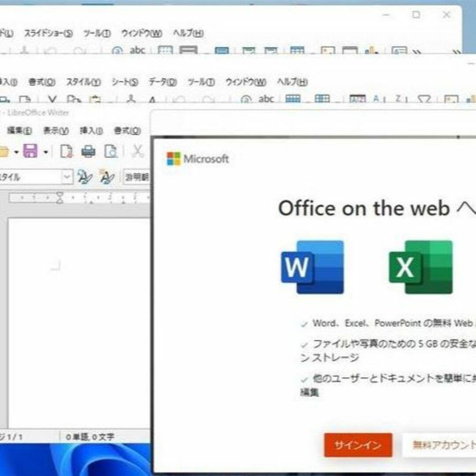Image resolution: width=476 pixels, height=476 pixels.
Task: Click the orange サインイン button
Action: click(x=358, y=445)
